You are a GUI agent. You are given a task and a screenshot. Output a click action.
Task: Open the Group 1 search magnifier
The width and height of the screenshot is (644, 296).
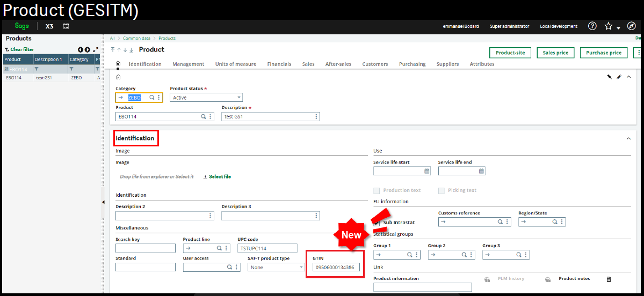[409, 255]
